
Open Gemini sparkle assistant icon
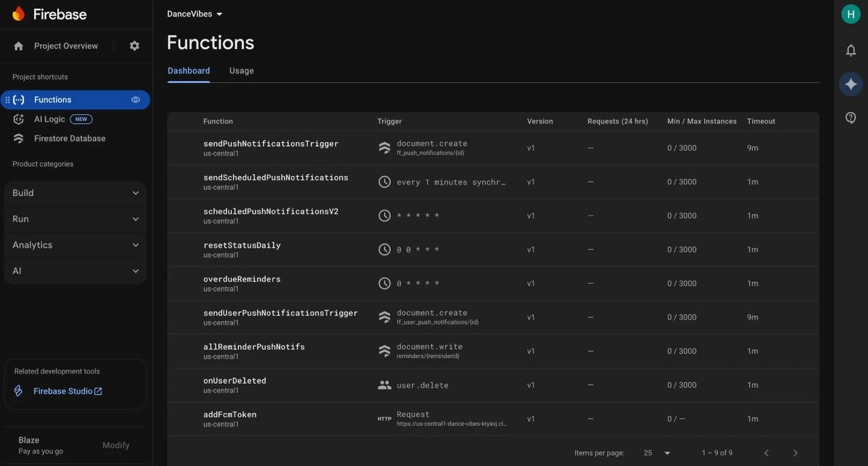851,84
